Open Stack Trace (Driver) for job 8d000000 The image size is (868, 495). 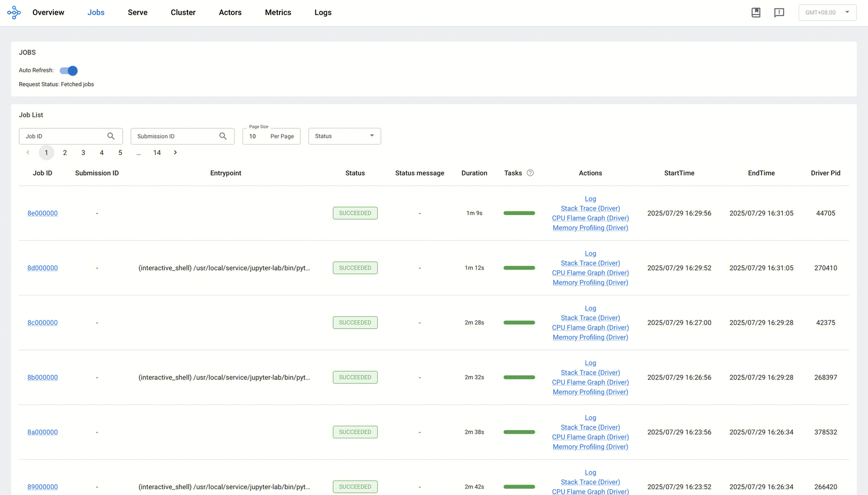(x=590, y=263)
